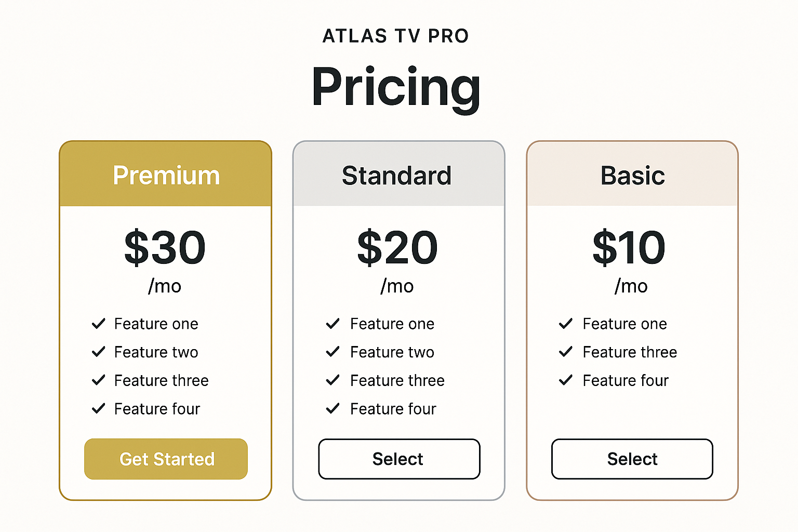Click Basic Feature four checkmark icon
Image resolution: width=798 pixels, height=532 pixels.
click(x=566, y=380)
